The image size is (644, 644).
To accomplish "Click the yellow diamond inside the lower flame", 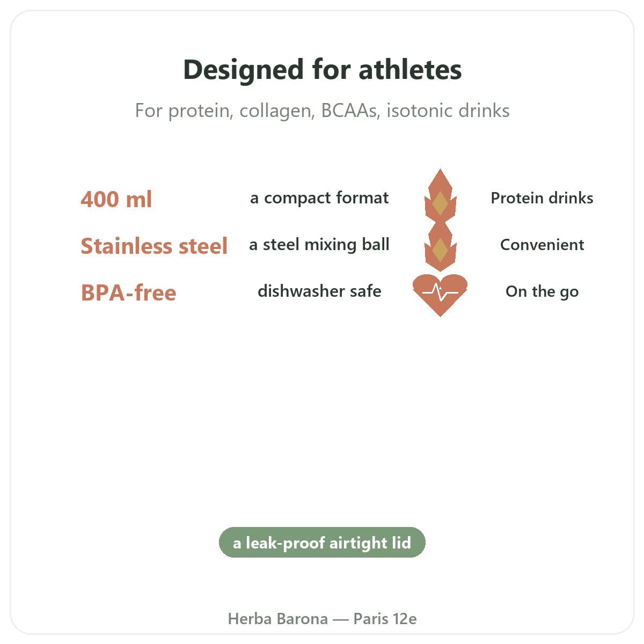I will (440, 250).
